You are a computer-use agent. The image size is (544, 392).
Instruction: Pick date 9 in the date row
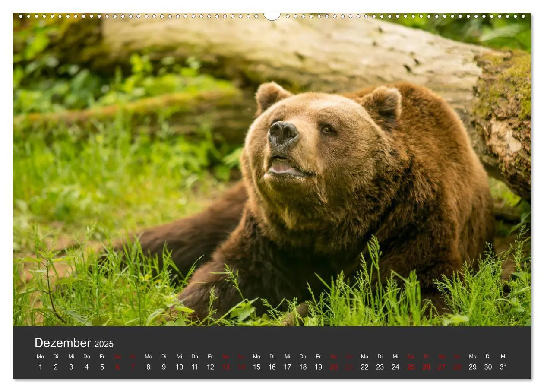(164, 367)
